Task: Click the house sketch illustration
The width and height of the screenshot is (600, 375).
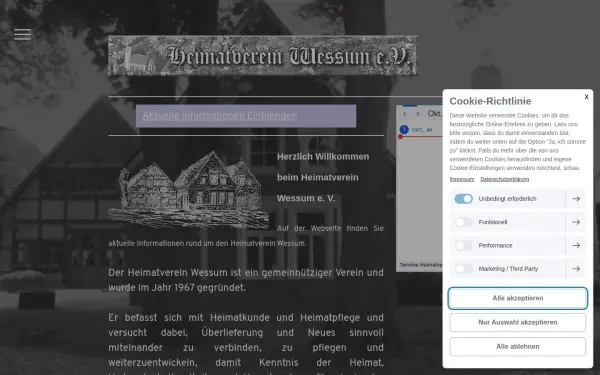Action: (x=189, y=190)
